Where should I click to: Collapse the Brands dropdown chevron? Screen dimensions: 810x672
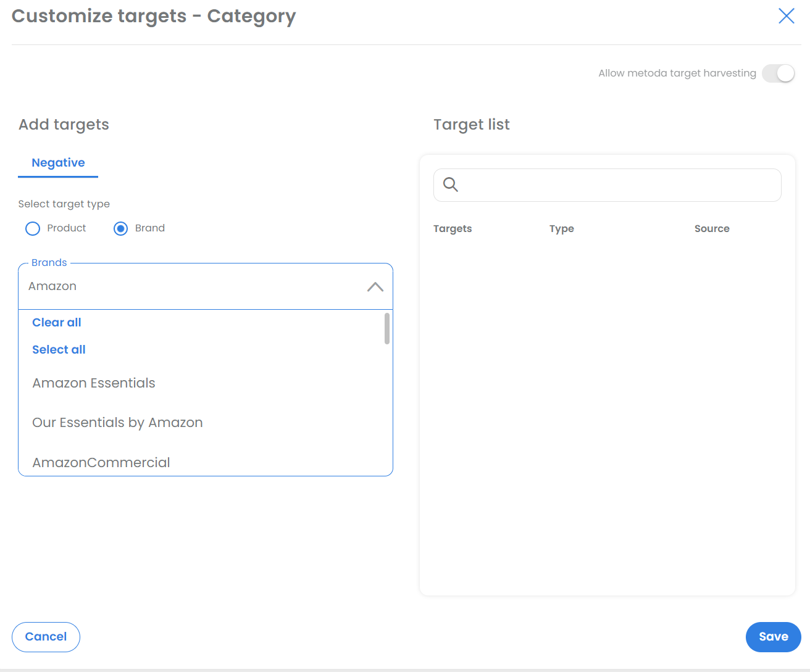(375, 287)
